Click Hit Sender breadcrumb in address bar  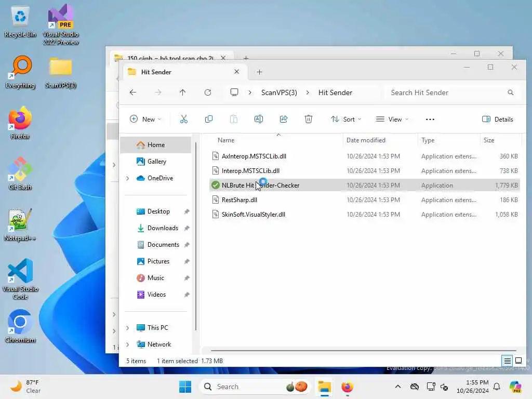click(x=335, y=92)
